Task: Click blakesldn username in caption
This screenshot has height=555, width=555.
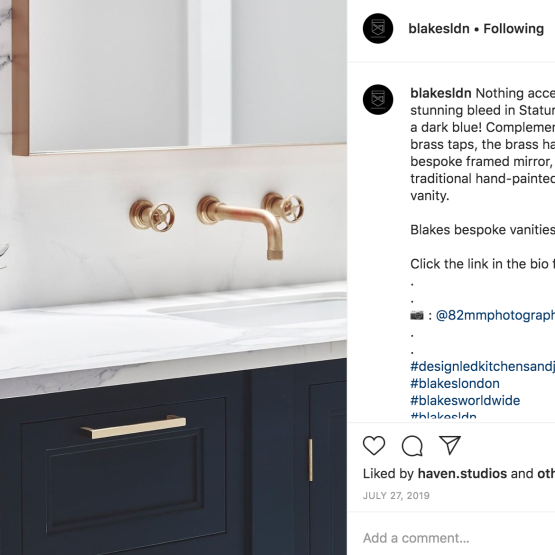Action: 441,93
